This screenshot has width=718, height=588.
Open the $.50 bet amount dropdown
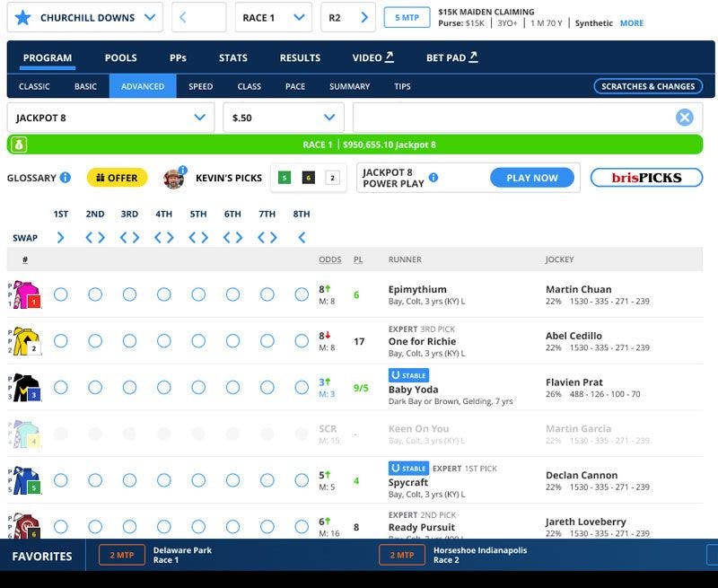coord(329,118)
